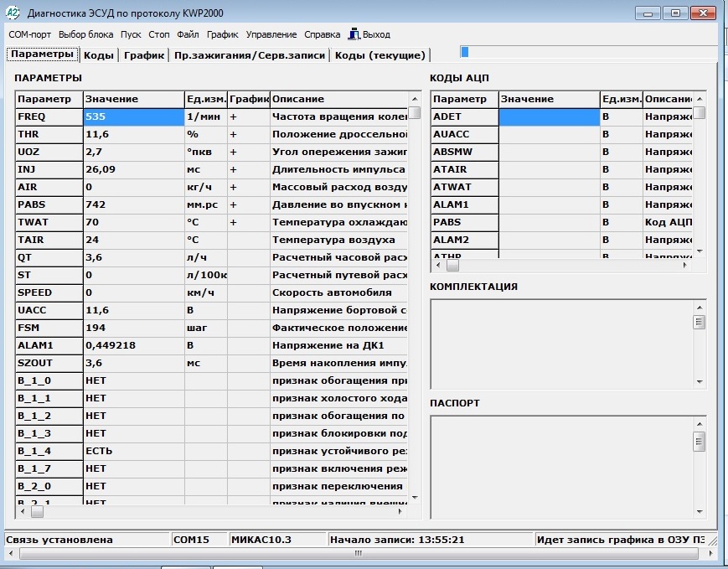
Task: Open the COM-порт menu
Action: pos(30,34)
